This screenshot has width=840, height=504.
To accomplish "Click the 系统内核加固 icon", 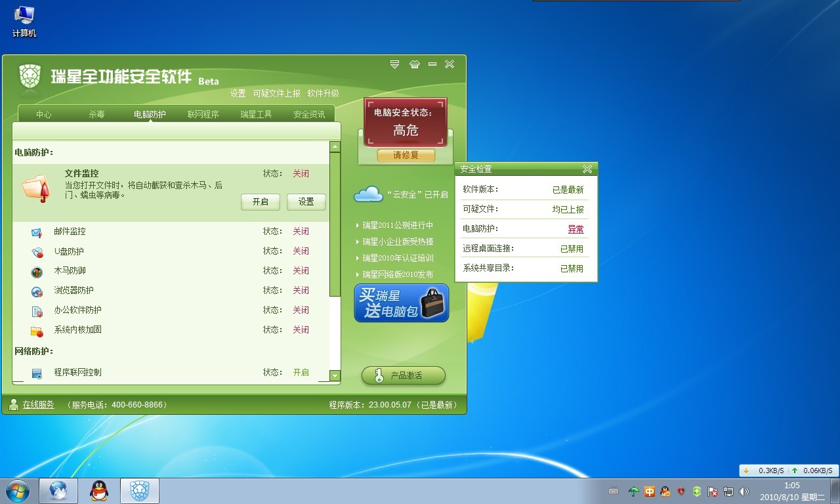I will 37,331.
